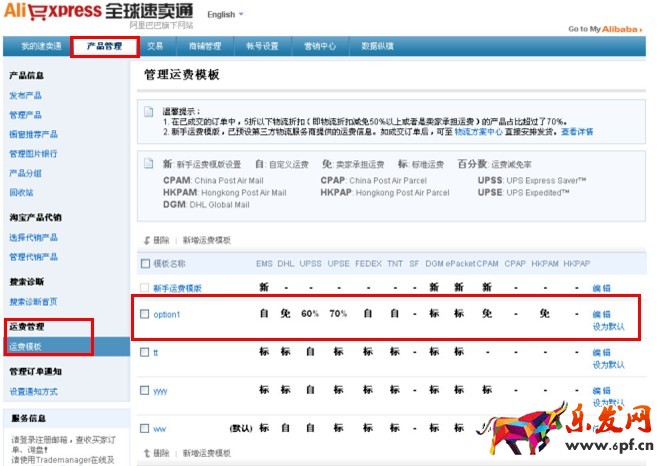Open tt template
The image size is (664, 466).
click(156, 352)
